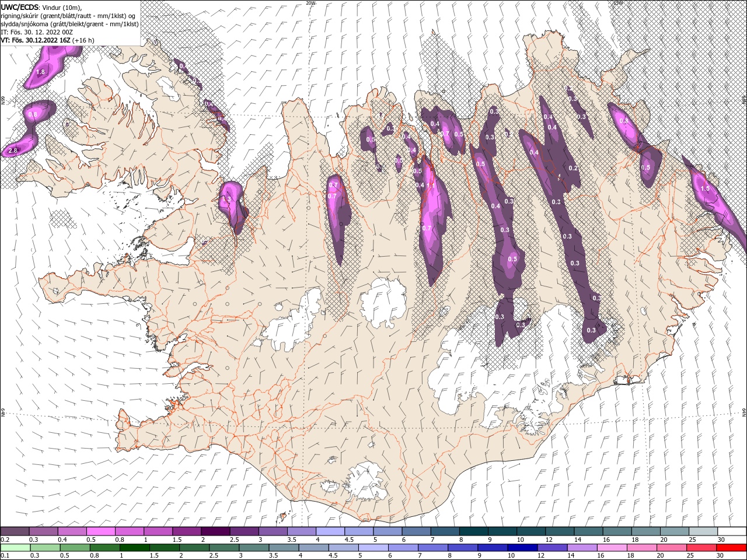
Task: Click the 1.5 snowfall value on the east coast
Action: coord(704,188)
